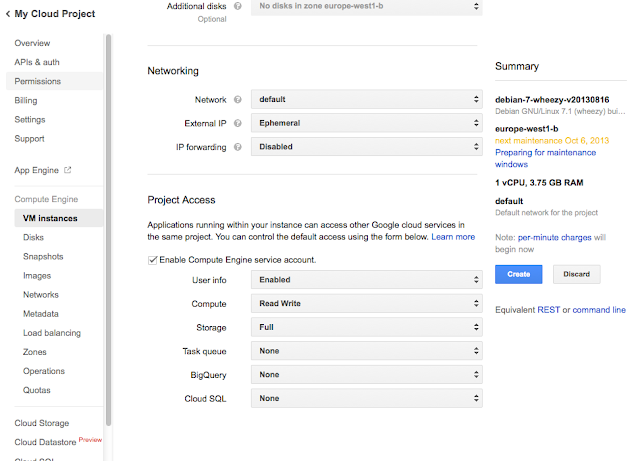Open Cloud Storage in the sidebar
Screen dimensions: 640x461
(x=42, y=423)
